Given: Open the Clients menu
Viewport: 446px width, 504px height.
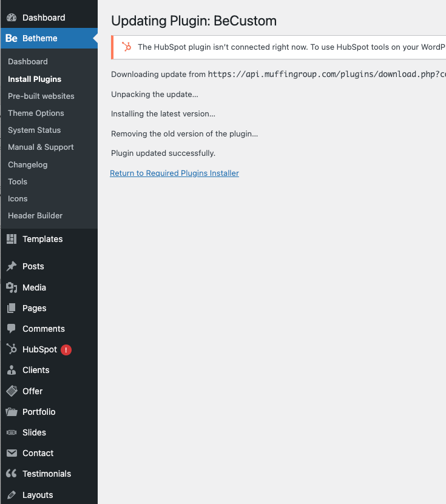Looking at the screenshot, I should click(36, 370).
